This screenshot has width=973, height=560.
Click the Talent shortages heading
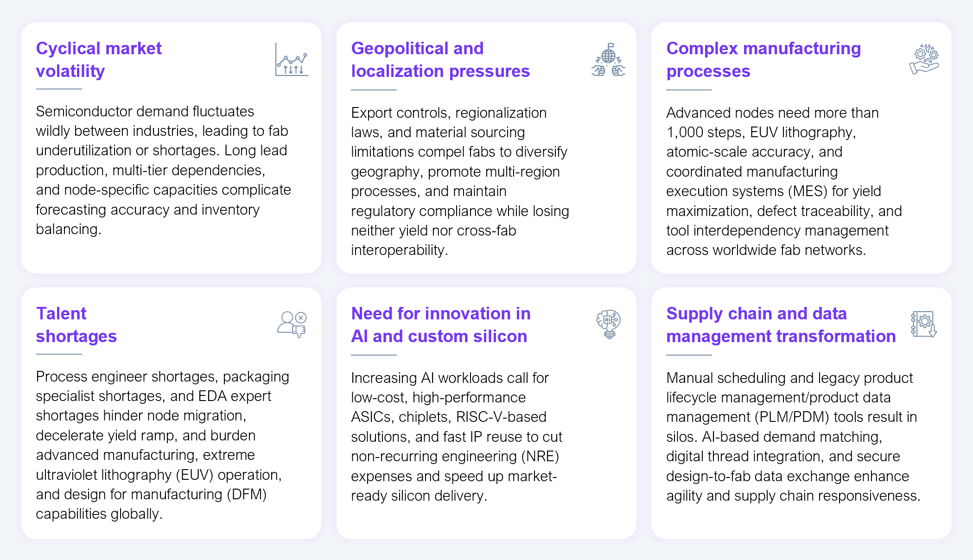(76, 325)
